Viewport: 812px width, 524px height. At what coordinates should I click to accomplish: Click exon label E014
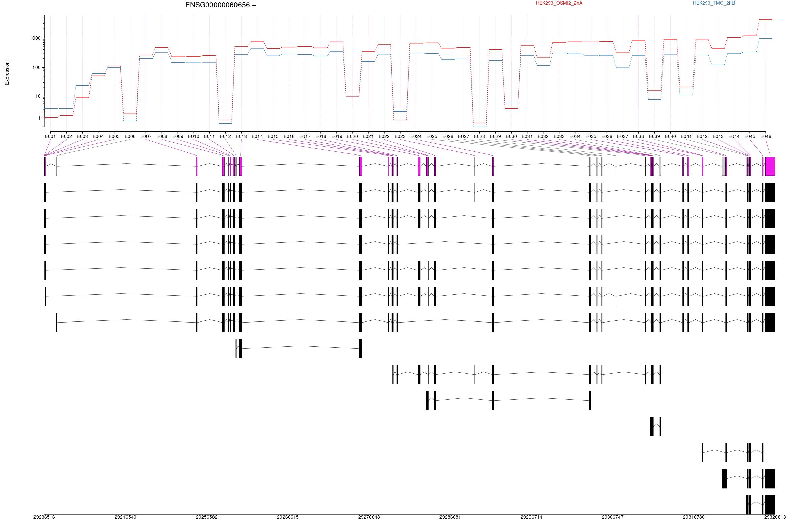point(257,137)
